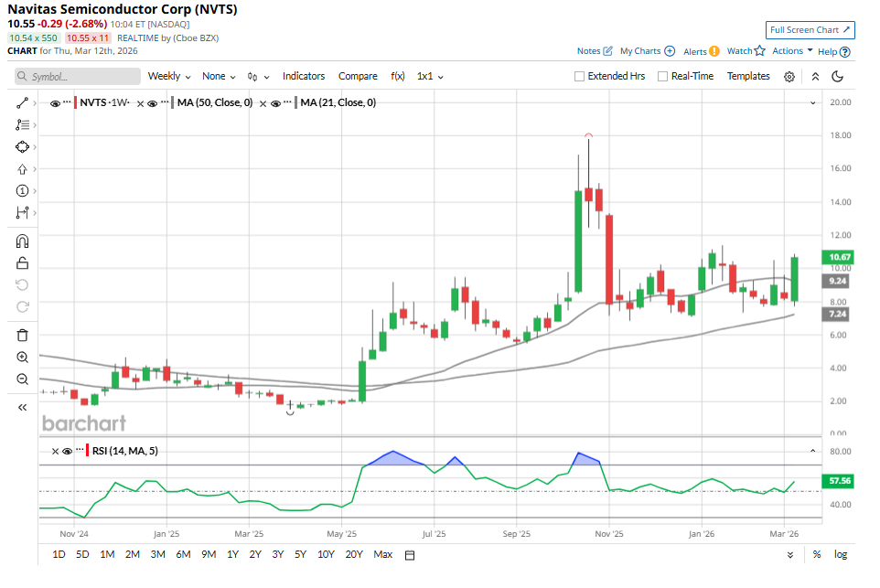880x588 pixels.
Task: Zoom in on the chart
Action: coord(23,358)
